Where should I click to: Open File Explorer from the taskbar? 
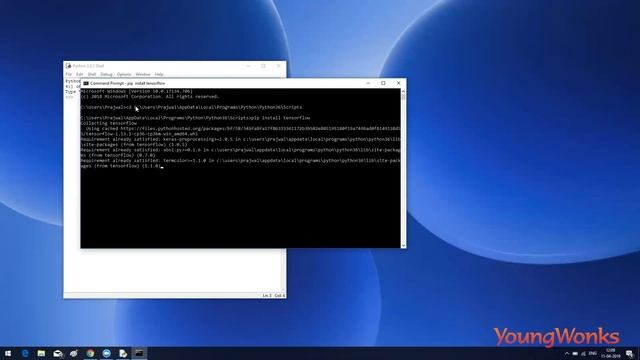coord(41,353)
